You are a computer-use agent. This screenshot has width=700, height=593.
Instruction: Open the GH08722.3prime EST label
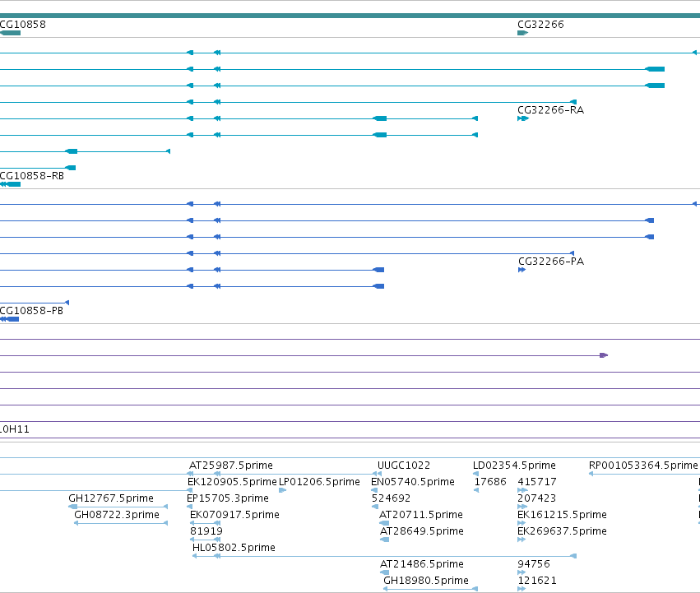pyautogui.click(x=117, y=515)
